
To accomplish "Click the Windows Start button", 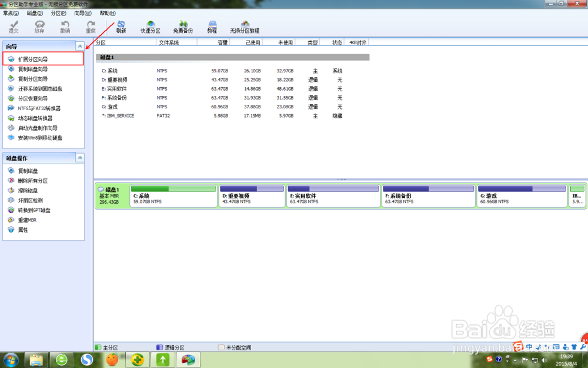I will pos(11,360).
